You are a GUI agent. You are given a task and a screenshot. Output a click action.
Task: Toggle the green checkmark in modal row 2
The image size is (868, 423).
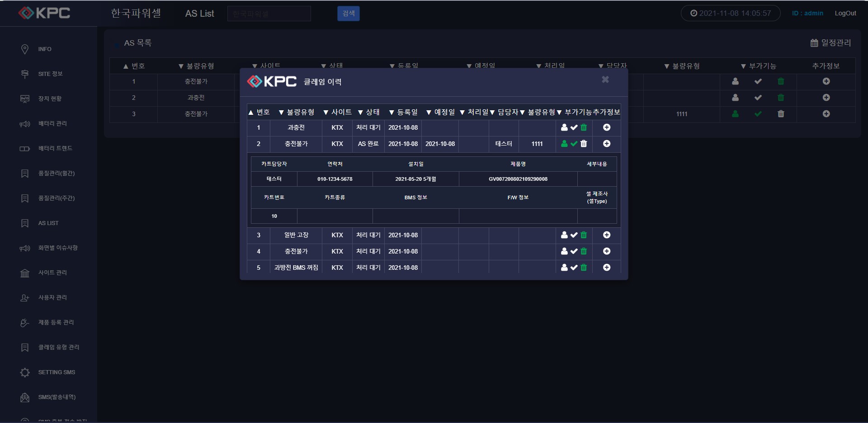click(574, 144)
